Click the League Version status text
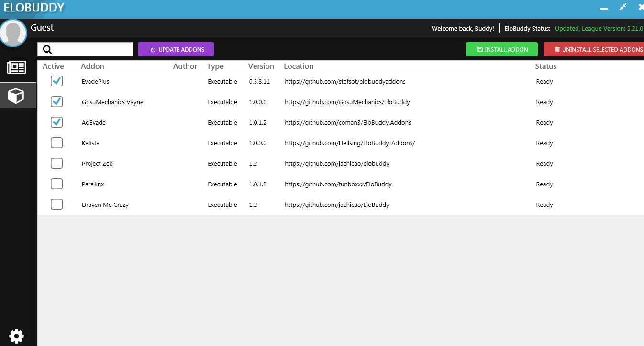Screen dimensions: 644x346 (x=600, y=29)
